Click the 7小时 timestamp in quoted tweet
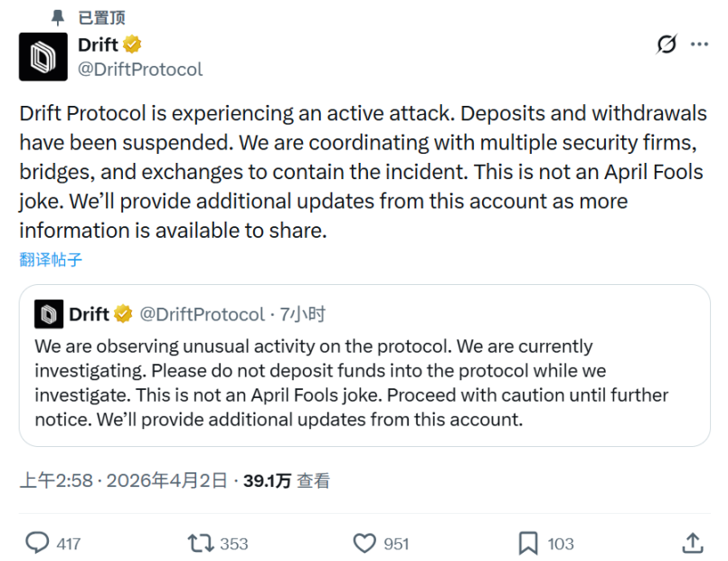The width and height of the screenshot is (728, 561). tap(302, 314)
